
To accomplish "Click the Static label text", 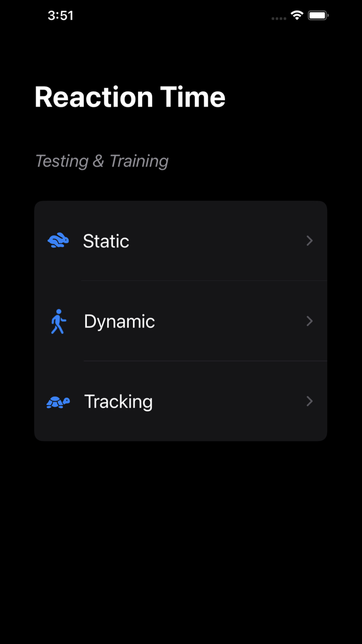I will tap(105, 240).
